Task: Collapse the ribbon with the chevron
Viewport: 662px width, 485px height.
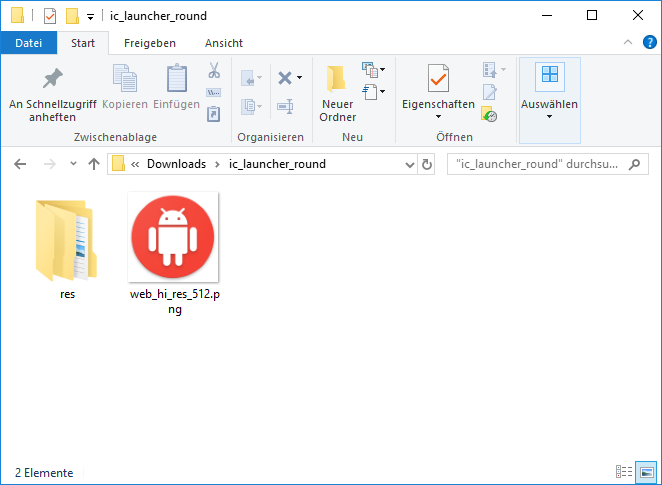Action: click(x=627, y=43)
